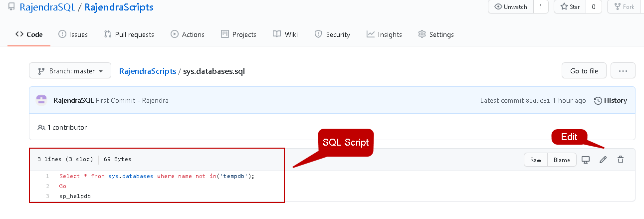Open the three-dots more options button
The image size is (644, 219).
coord(623,71)
